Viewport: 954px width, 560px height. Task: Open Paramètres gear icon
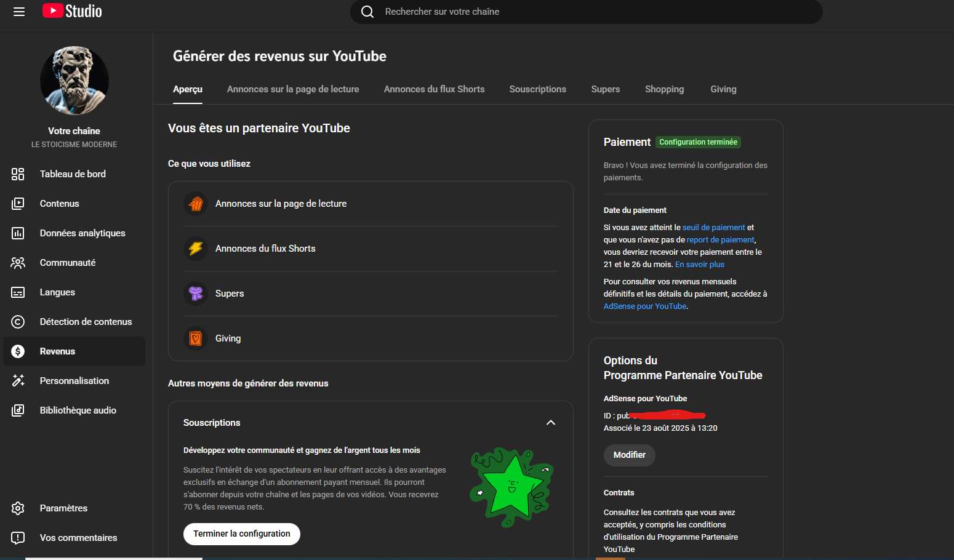[x=18, y=508]
